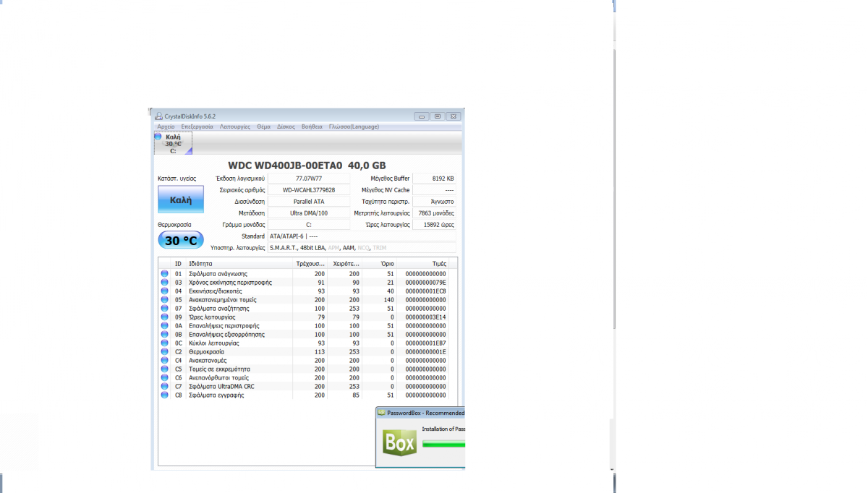
Task: Click the status dot of row C4 Ανακατανομές
Action: [165, 361]
